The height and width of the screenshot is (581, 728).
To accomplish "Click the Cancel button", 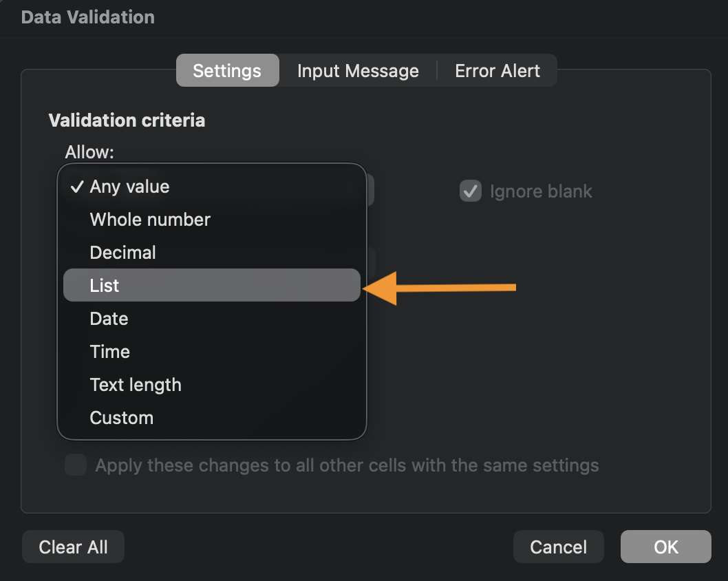I will (558, 547).
